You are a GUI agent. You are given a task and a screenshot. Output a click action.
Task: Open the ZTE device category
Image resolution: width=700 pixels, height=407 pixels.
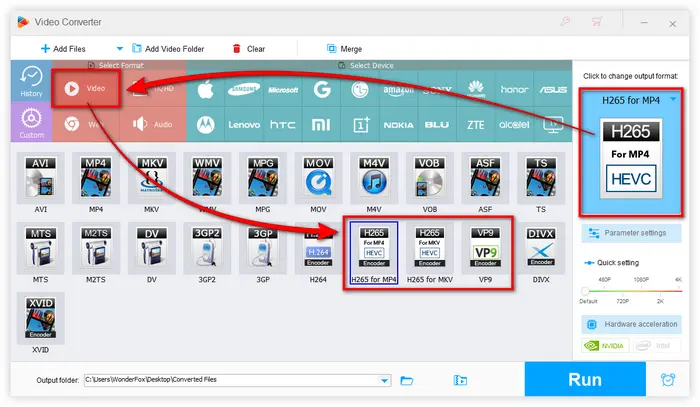[476, 125]
